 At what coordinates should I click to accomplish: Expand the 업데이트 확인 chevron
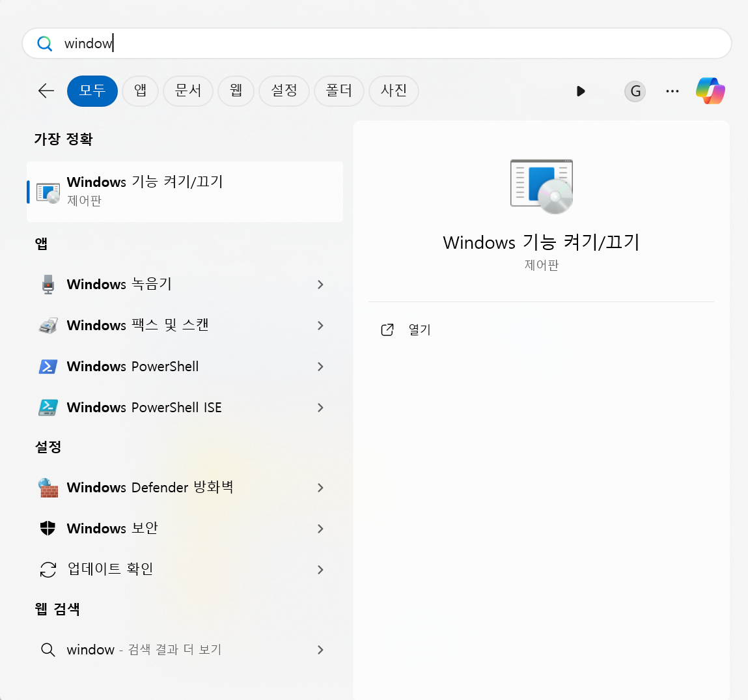320,570
